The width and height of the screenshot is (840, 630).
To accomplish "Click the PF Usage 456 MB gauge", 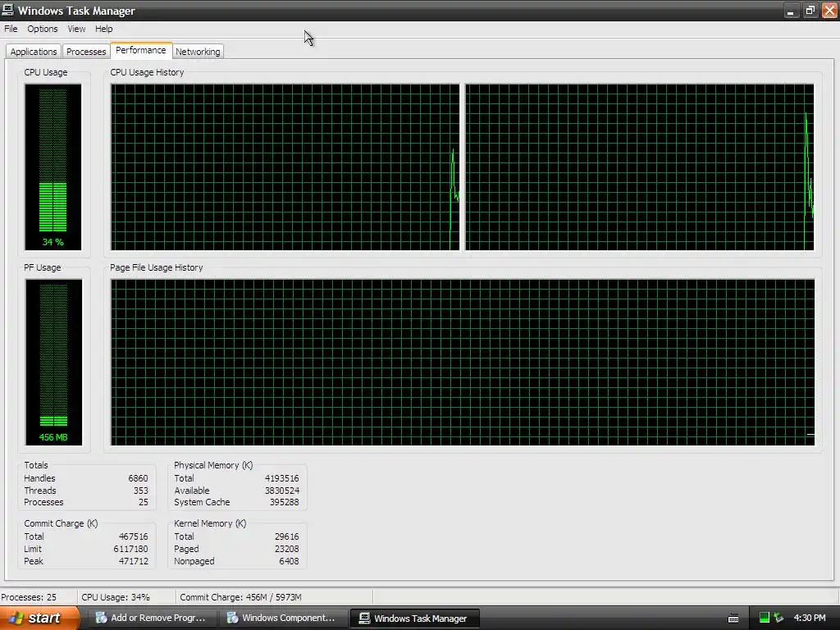I will 53,362.
